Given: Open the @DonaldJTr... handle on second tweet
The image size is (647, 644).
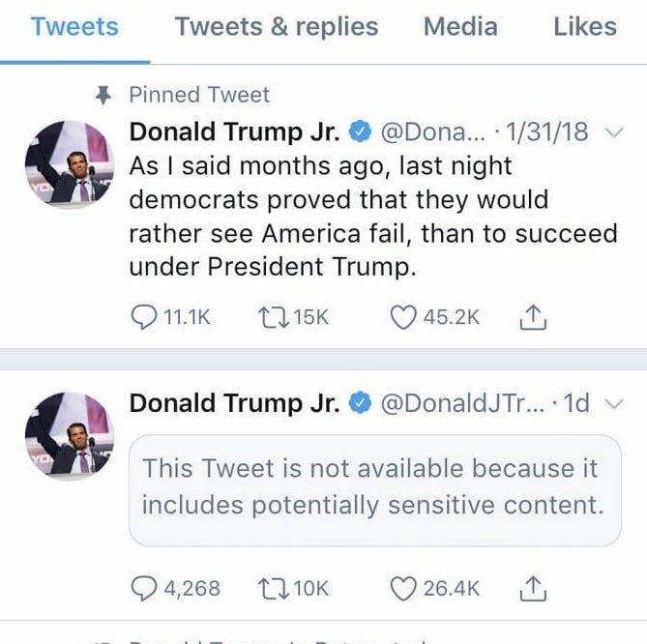Looking at the screenshot, I should click(x=462, y=402).
